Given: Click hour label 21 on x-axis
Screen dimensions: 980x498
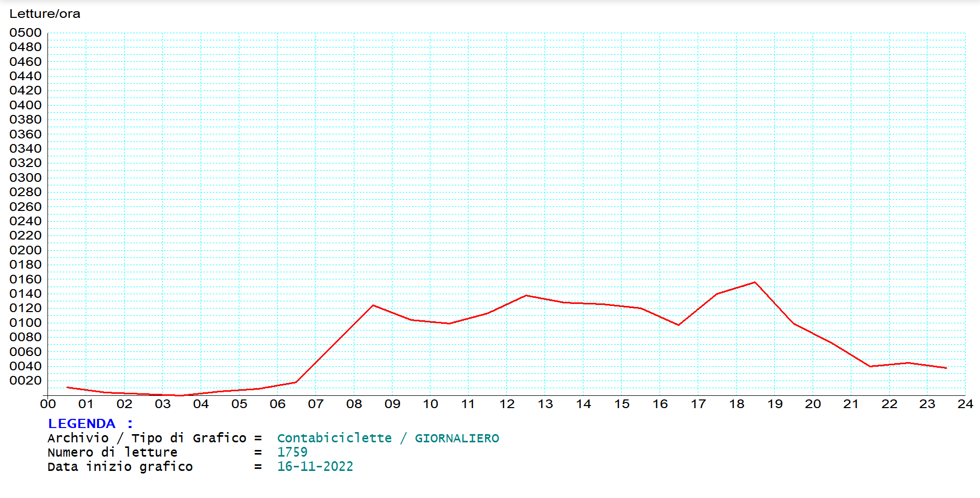Looking at the screenshot, I should click(x=851, y=404).
